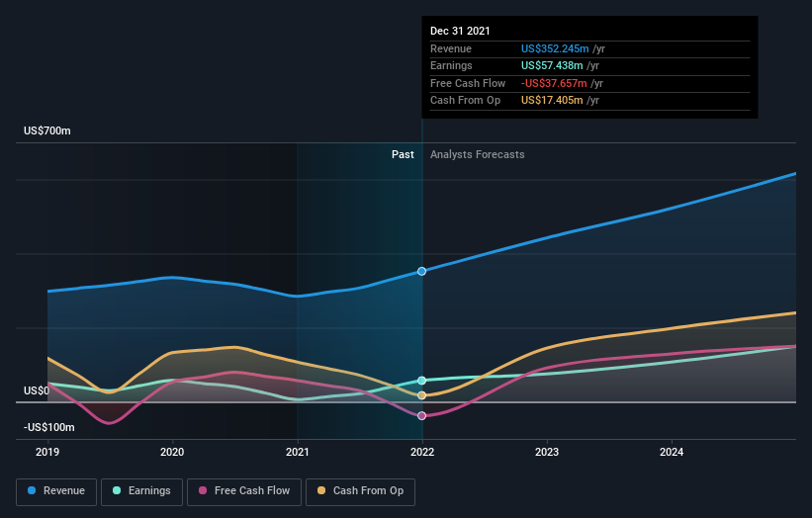This screenshot has height=518, width=812.
Task: Click the US$700m y-axis label
Action: coord(47,130)
